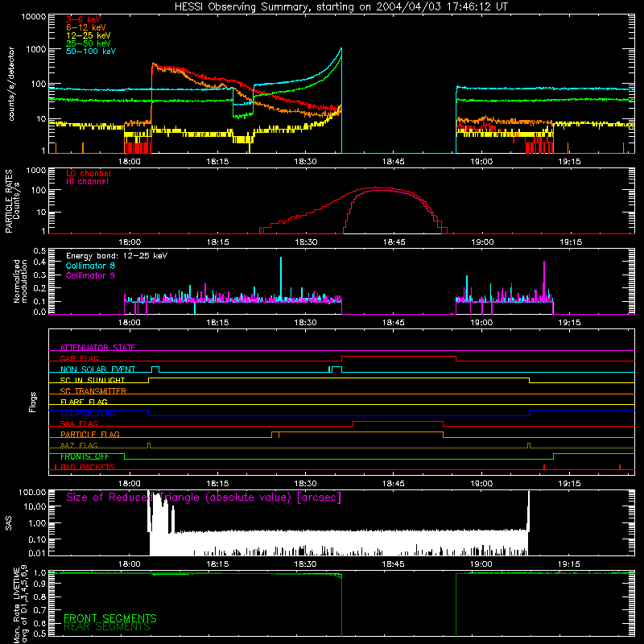Click the 0.8 tick on livetime axis
Viewport: 644px width, 644px height.
39,597
